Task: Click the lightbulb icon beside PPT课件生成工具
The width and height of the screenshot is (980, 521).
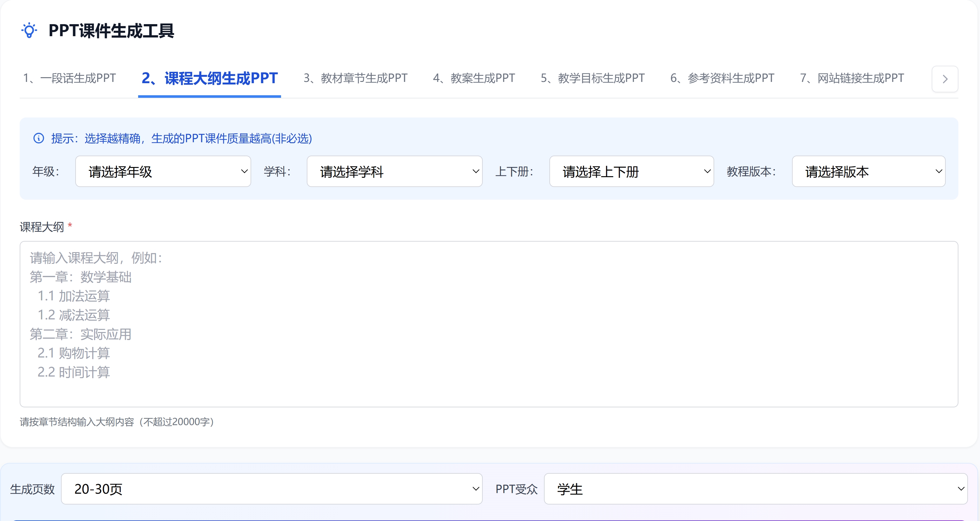Action: click(x=29, y=30)
